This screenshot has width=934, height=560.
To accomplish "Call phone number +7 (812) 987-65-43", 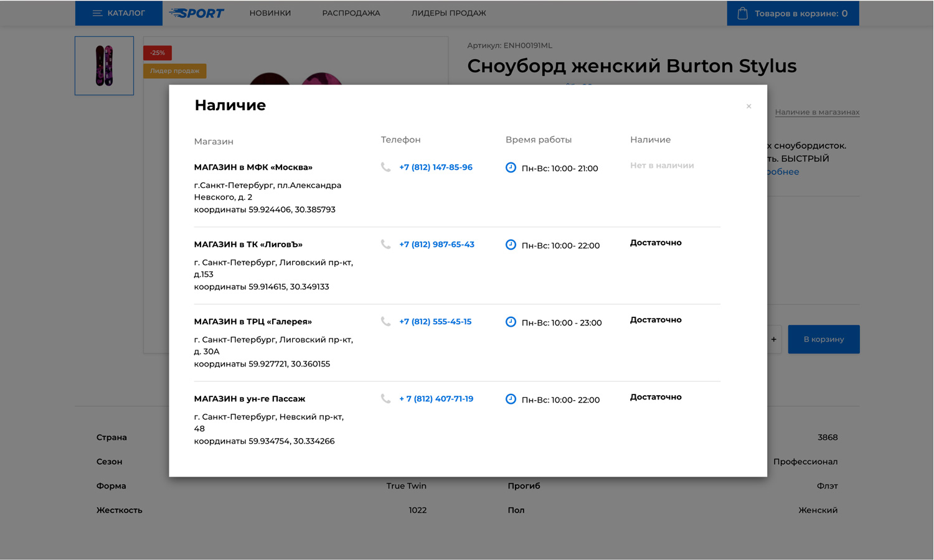I will (x=436, y=245).
